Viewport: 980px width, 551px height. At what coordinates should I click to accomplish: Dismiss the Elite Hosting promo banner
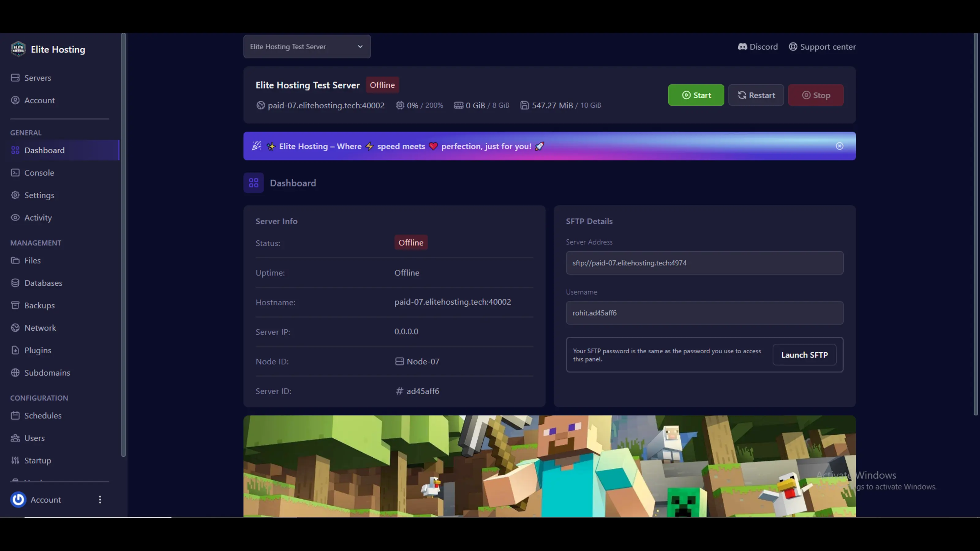coord(840,146)
